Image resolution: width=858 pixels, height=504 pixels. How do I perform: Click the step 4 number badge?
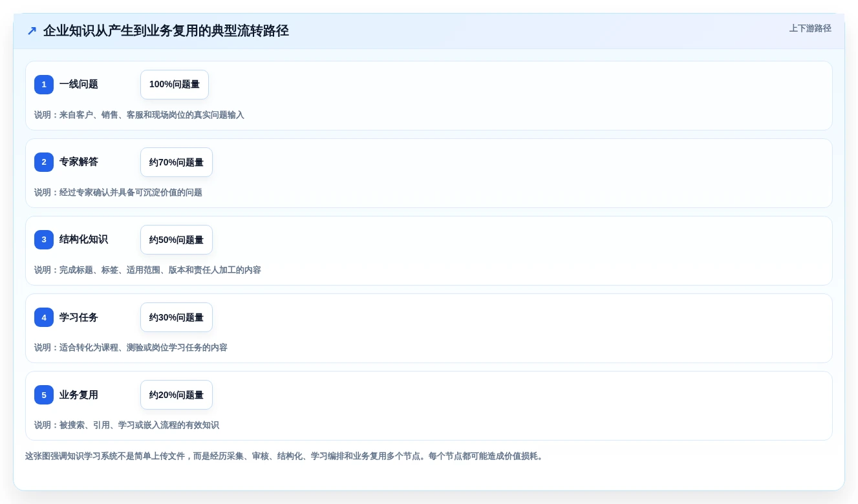click(x=44, y=317)
